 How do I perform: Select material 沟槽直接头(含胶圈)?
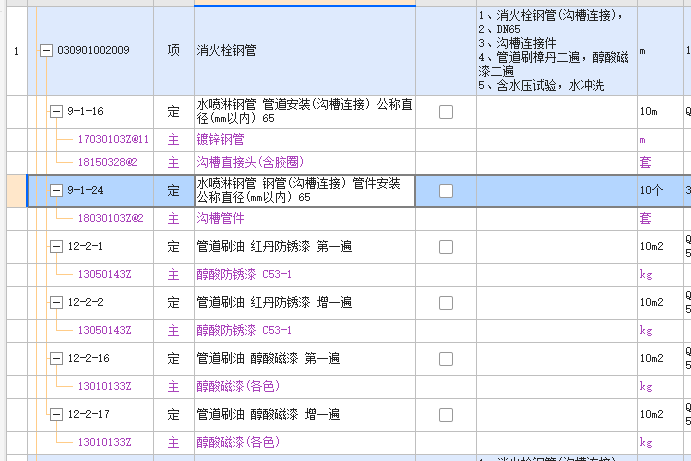click(305, 163)
